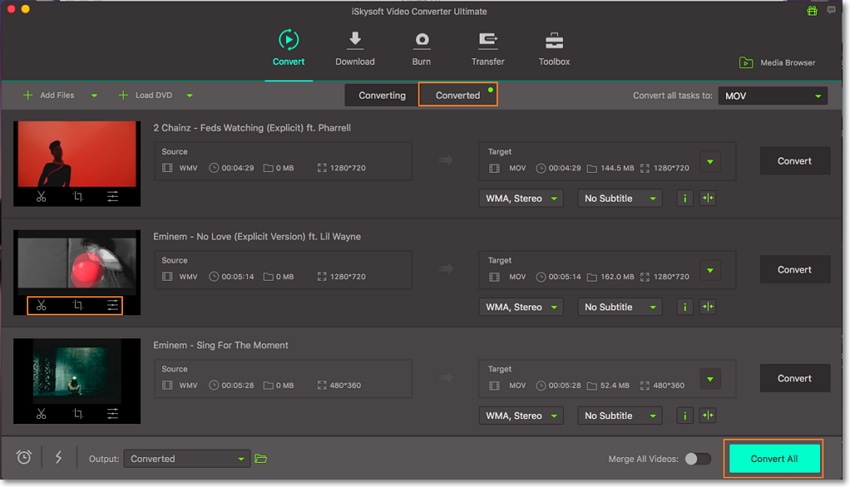This screenshot has height=487, width=850.
Task: Click the split/merge icon in 2 Chainz row
Action: (x=708, y=198)
